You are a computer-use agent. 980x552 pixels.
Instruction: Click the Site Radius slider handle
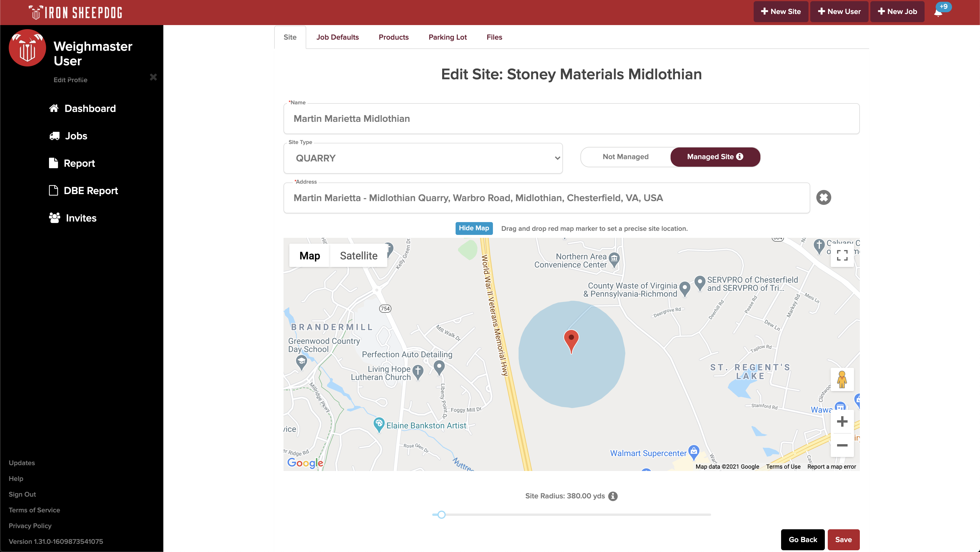441,515
